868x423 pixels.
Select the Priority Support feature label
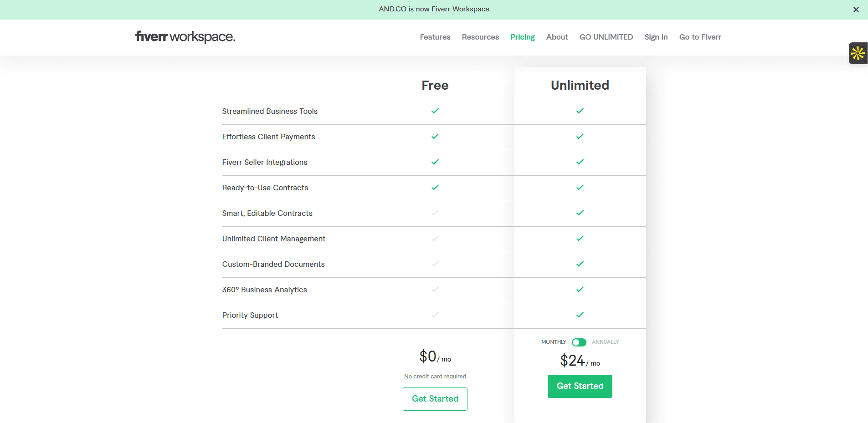(250, 315)
